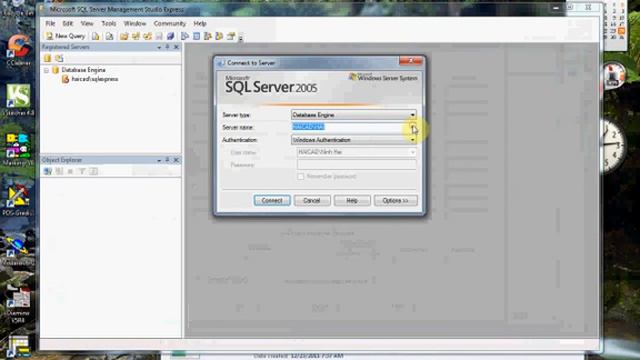Viewport: 640px width, 360px height.
Task: Click the Open File folder icon in toolbar
Action: (x=124, y=36)
